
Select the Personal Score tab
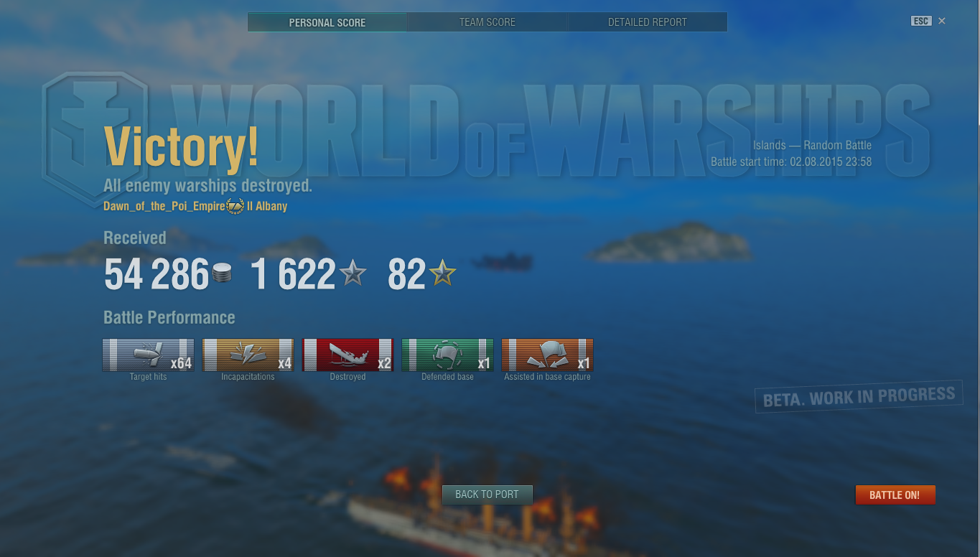point(327,22)
